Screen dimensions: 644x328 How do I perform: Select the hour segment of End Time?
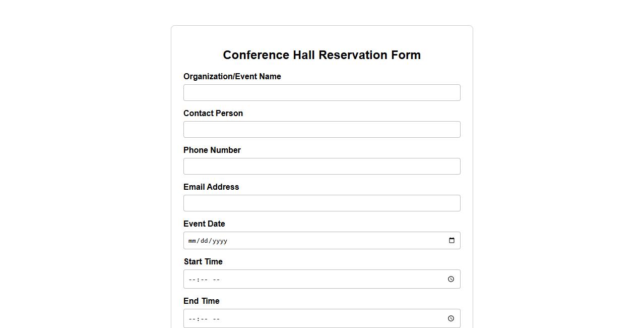tap(191, 318)
